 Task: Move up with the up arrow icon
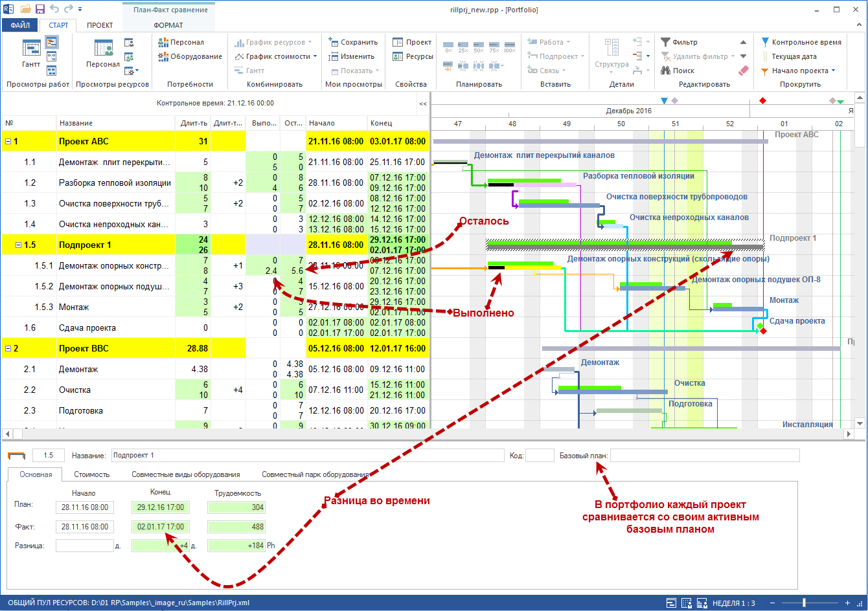(743, 42)
